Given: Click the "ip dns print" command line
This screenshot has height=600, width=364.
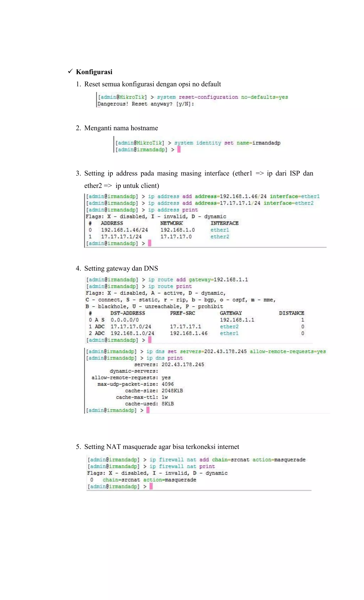Looking at the screenshot, I should [x=134, y=358].
